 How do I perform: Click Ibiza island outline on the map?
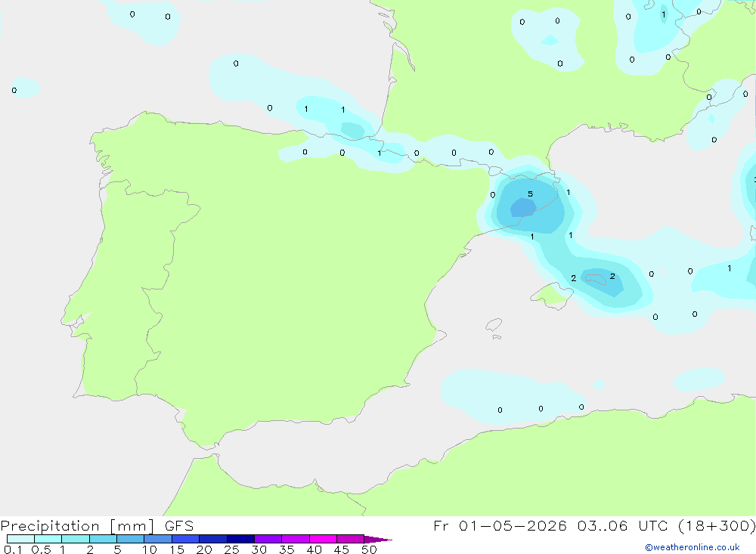(x=494, y=325)
